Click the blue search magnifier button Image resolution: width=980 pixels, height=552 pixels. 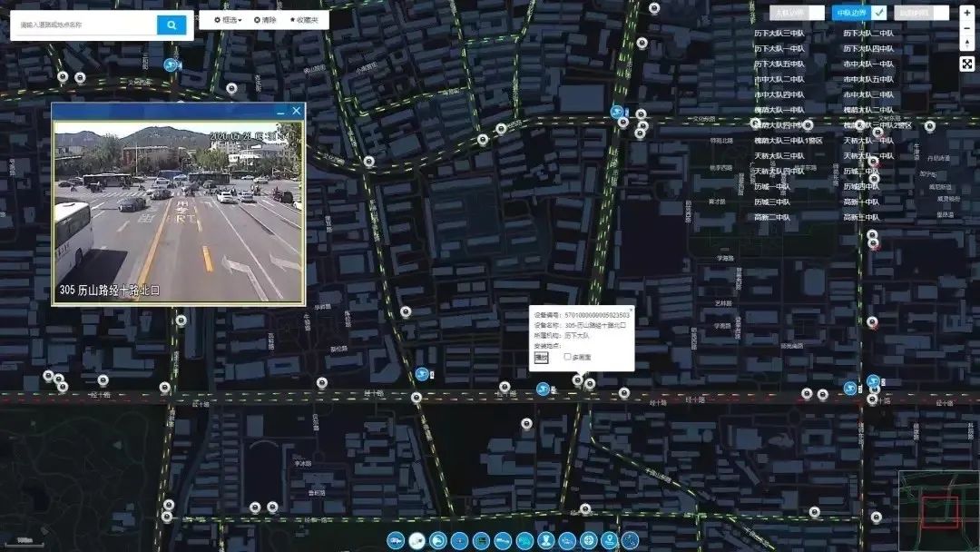[171, 25]
